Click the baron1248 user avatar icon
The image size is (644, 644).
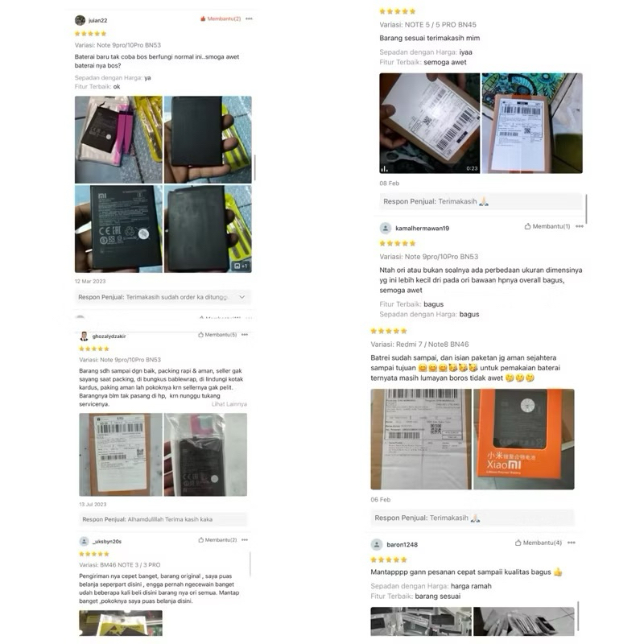pyautogui.click(x=377, y=545)
